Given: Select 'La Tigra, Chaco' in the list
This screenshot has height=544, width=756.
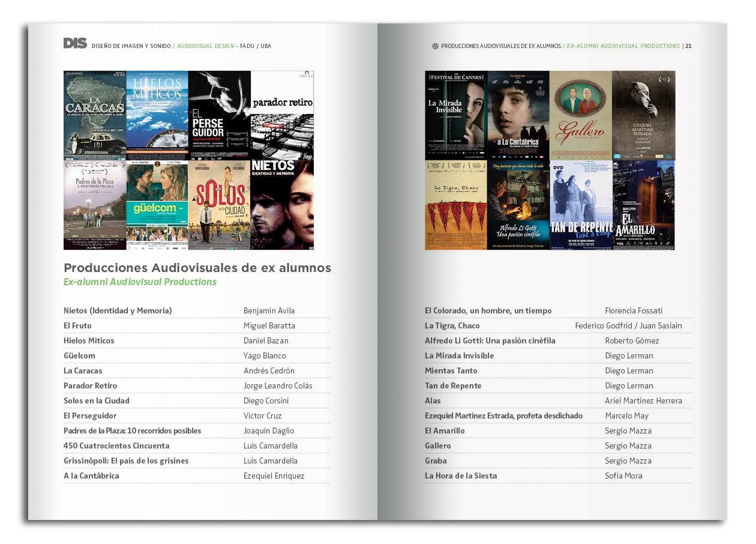Looking at the screenshot, I should click(452, 325).
